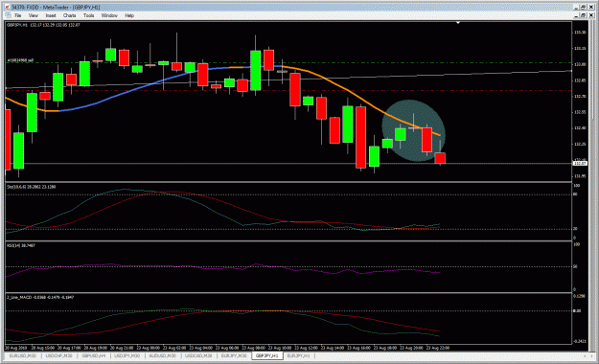
Task: Click the 23 Aug 22:00 time label
Action: (438, 348)
